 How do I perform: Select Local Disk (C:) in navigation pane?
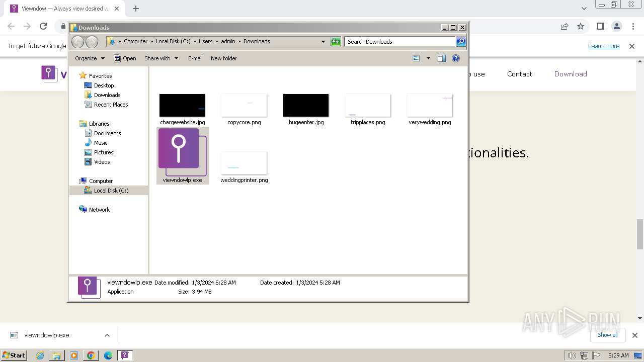tap(111, 191)
